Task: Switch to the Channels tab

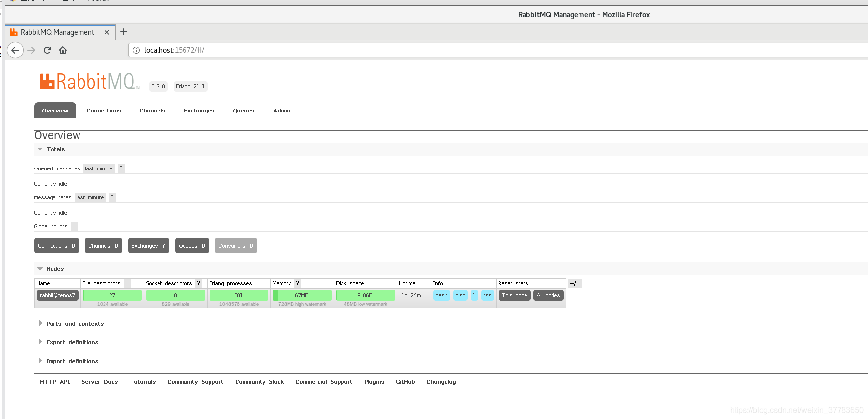Action: [x=153, y=111]
